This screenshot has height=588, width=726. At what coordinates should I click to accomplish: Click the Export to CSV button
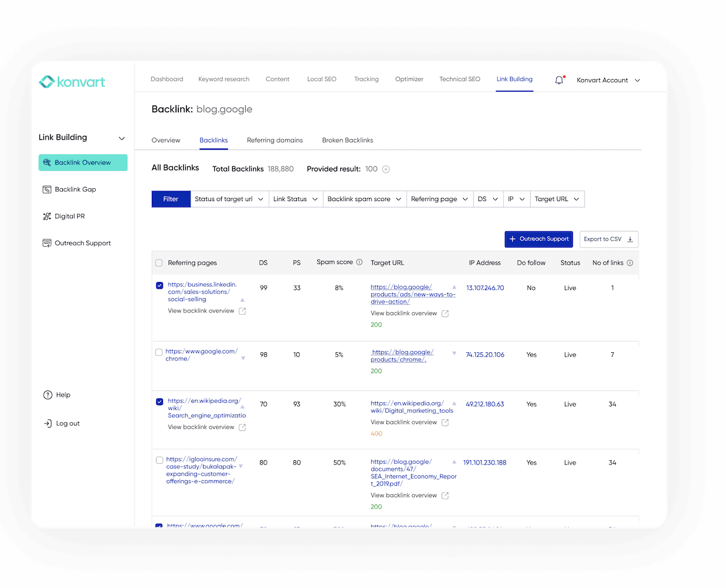[609, 239]
